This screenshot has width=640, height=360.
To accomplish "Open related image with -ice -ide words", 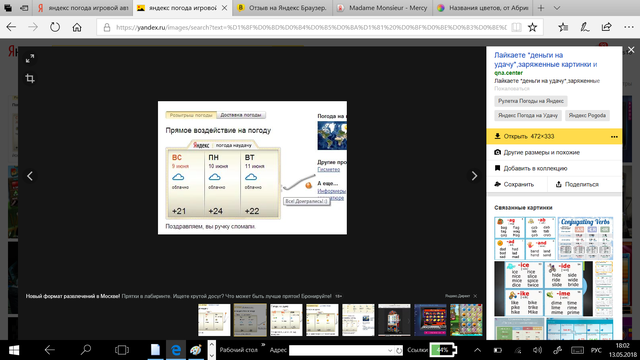I will pos(543,289).
